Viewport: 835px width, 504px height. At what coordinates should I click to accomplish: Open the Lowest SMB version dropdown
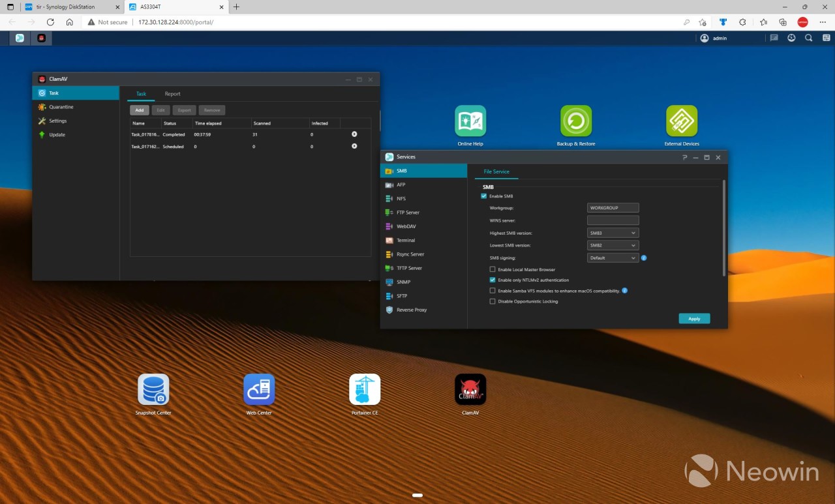[x=613, y=245]
